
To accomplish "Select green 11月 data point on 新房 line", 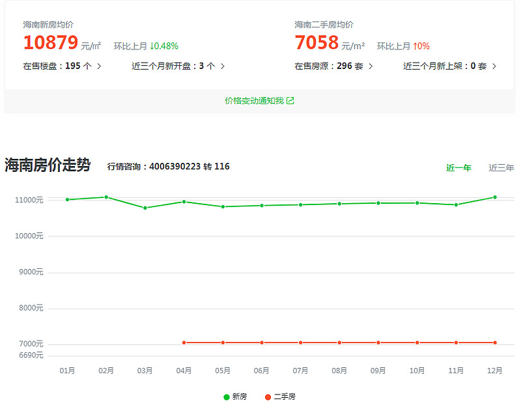I will [457, 204].
